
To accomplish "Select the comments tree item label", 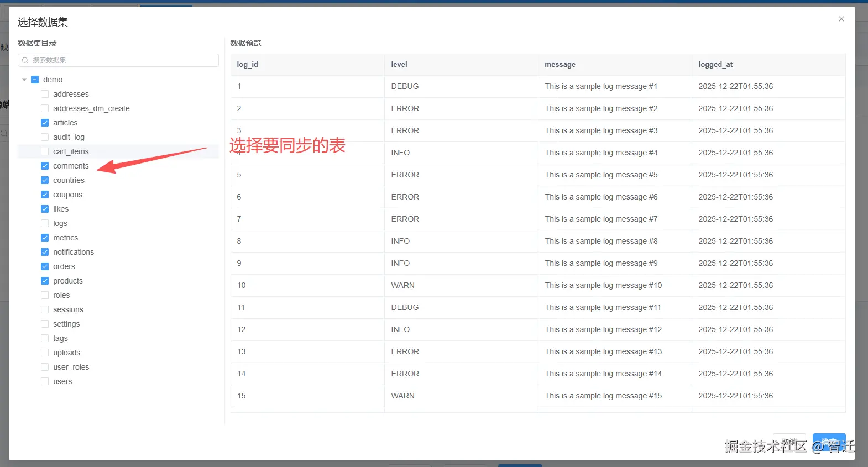I will coord(71,166).
